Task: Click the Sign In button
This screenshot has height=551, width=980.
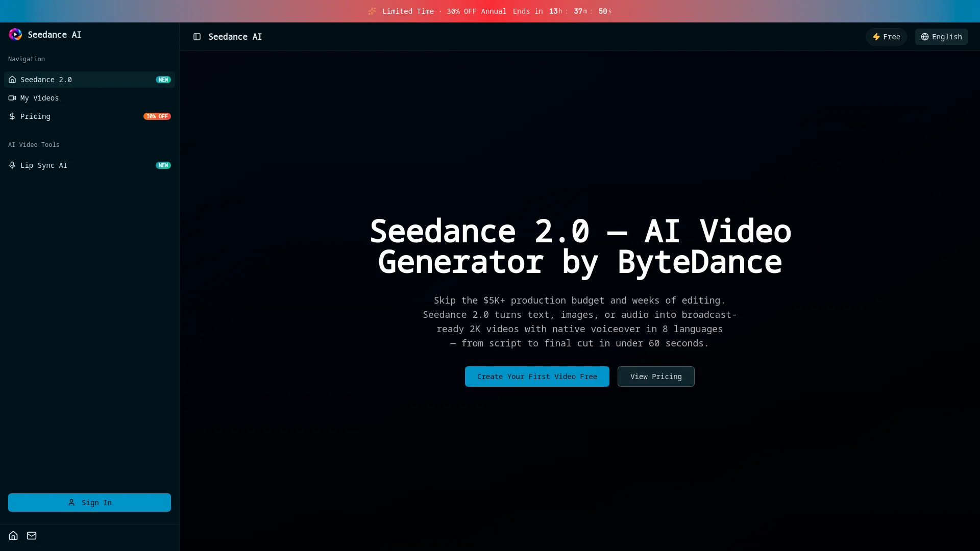Action: tap(89, 503)
